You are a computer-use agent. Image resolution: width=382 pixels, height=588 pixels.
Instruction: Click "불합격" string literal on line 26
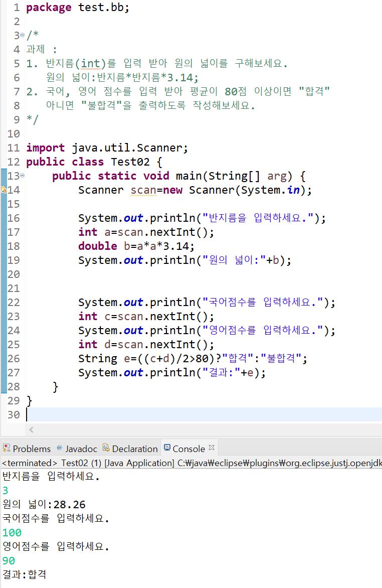pos(281,359)
